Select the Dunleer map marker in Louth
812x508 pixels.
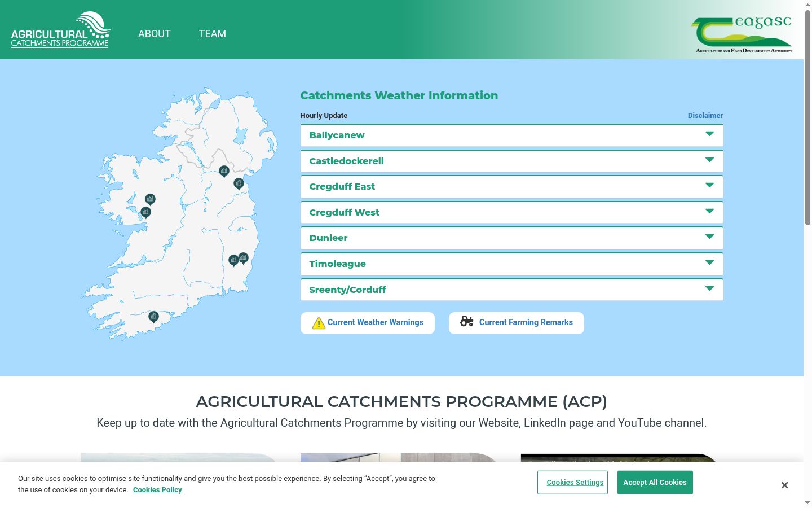[x=239, y=183]
